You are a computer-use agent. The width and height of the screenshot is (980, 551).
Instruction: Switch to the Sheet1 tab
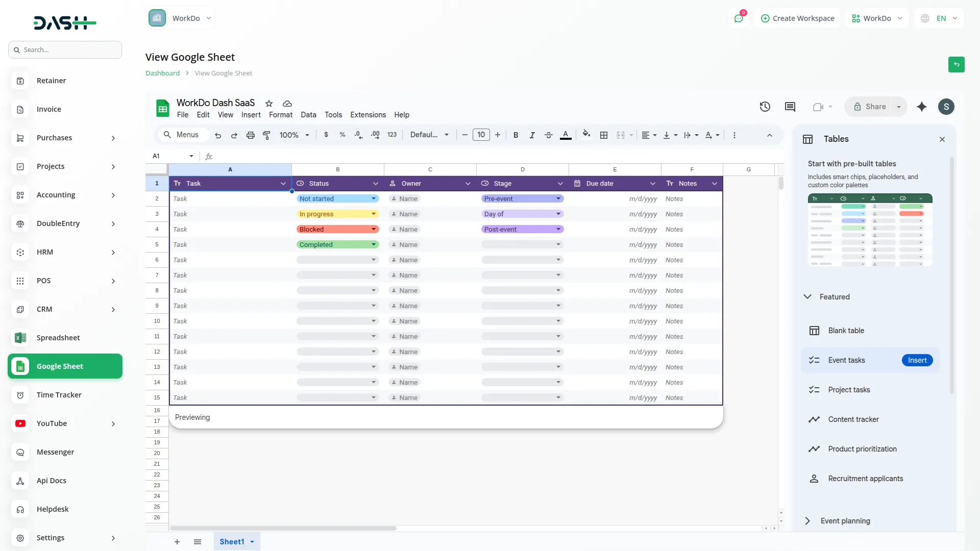[x=233, y=542]
